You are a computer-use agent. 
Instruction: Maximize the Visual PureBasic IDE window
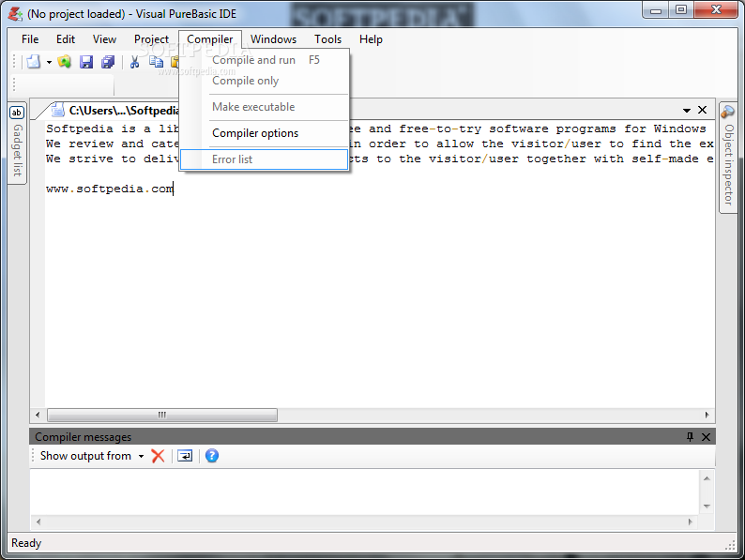pyautogui.click(x=681, y=10)
